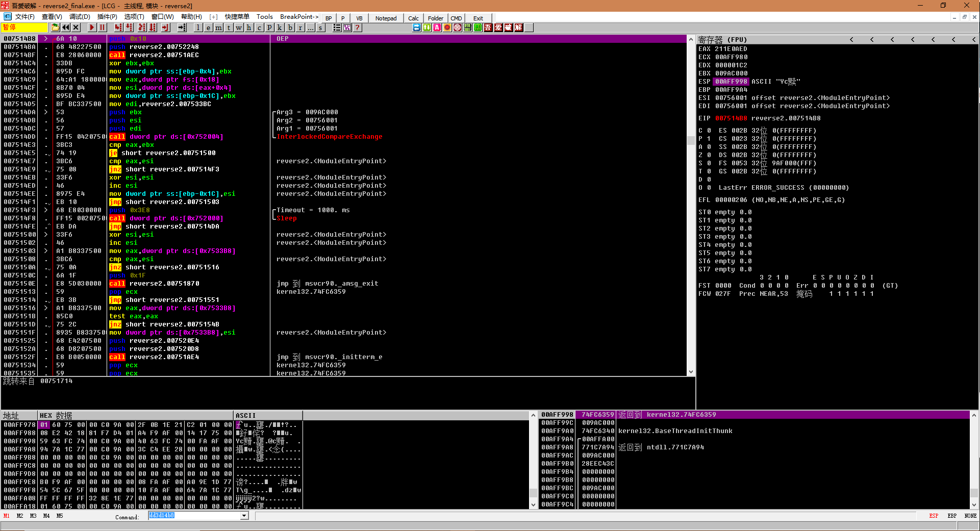
Task: Click the BP button
Action: 329,18
